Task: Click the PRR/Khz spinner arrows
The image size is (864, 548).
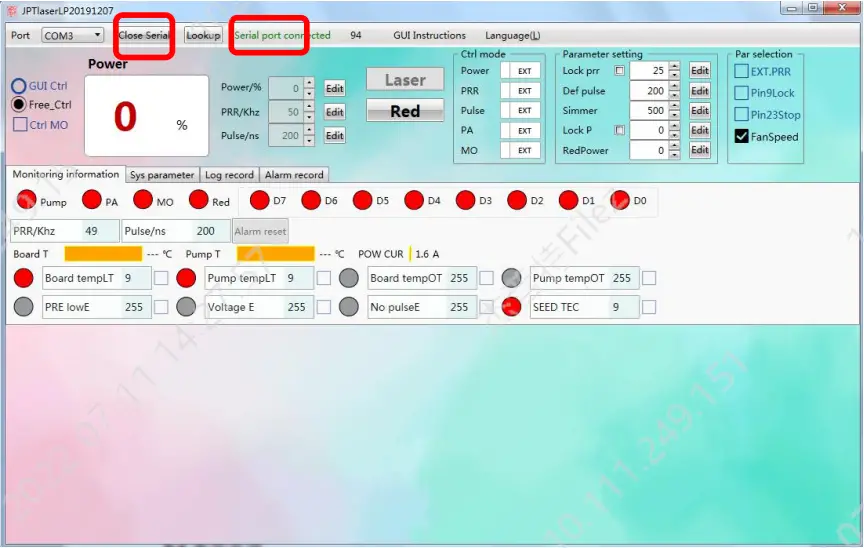Action: [x=309, y=112]
